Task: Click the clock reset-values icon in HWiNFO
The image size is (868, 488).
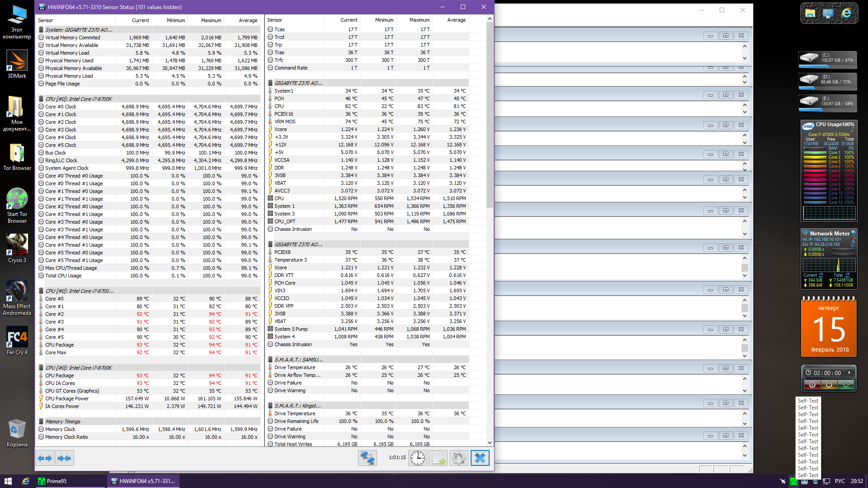Action: pyautogui.click(x=418, y=458)
